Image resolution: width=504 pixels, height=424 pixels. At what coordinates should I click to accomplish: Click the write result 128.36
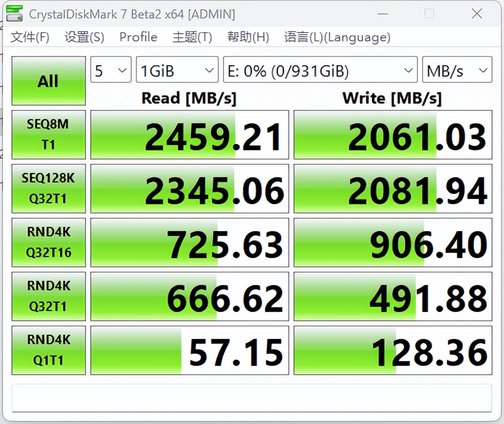point(393,350)
